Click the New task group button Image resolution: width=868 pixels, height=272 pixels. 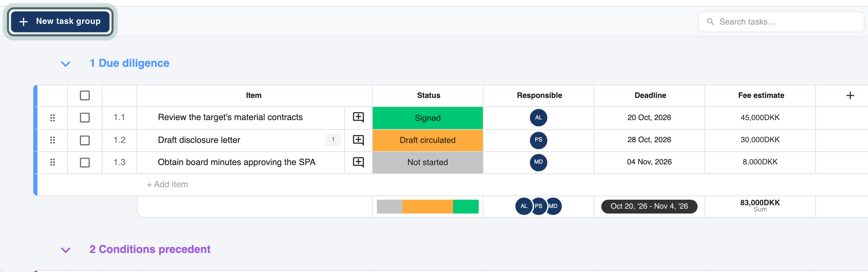pos(60,21)
